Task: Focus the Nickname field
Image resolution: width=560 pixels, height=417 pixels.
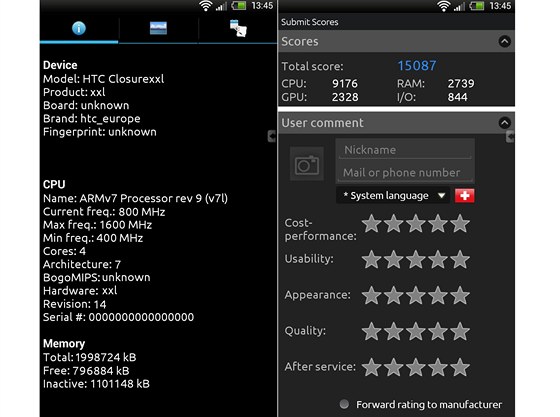Action: pos(405,150)
